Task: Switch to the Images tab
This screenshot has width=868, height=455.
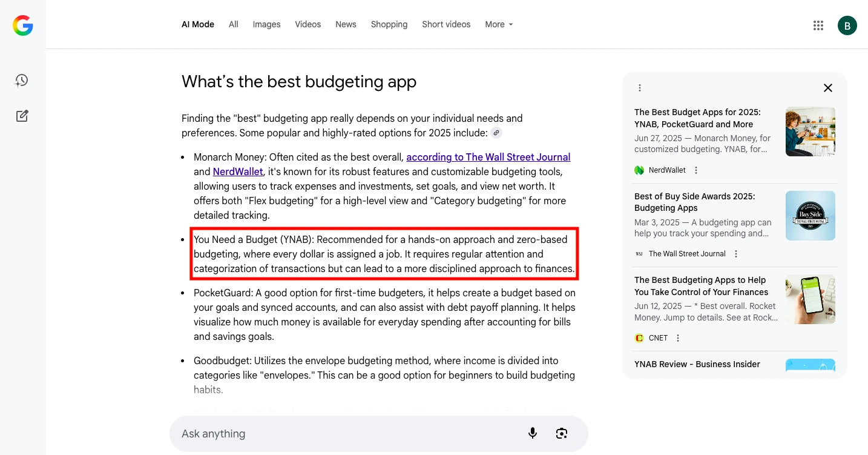Action: pyautogui.click(x=266, y=25)
